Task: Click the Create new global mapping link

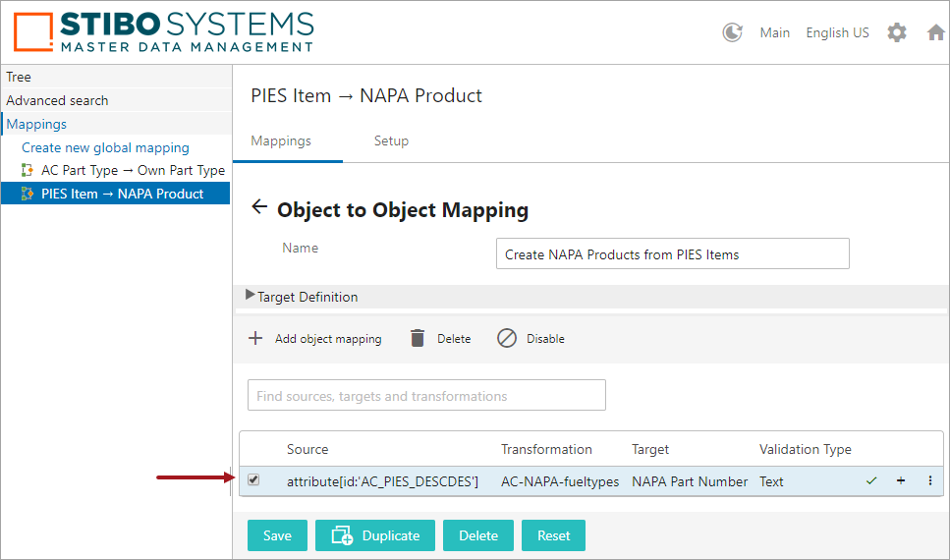Action: tap(105, 148)
